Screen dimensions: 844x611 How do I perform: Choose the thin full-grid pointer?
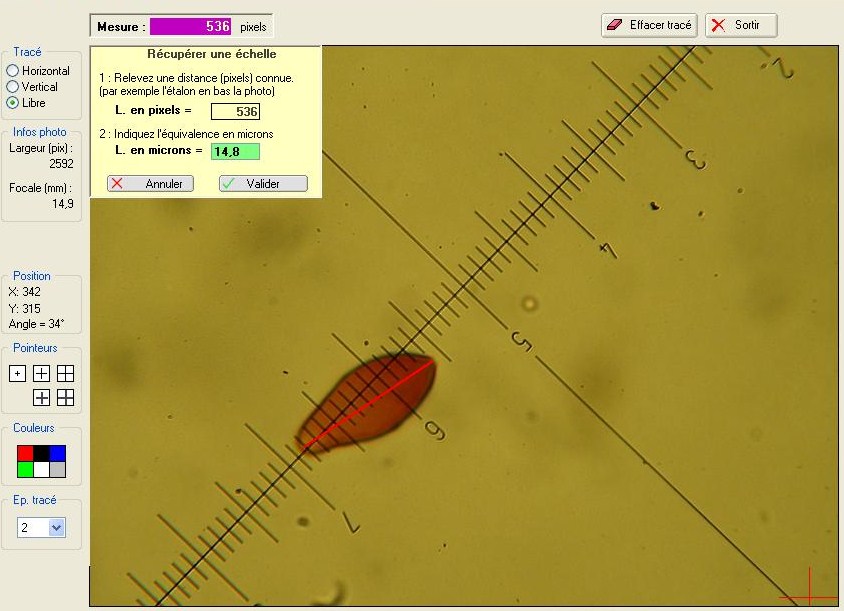pos(65,374)
